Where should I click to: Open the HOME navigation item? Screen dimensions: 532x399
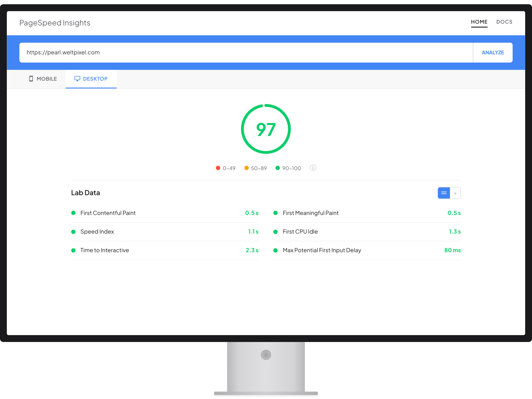[479, 22]
